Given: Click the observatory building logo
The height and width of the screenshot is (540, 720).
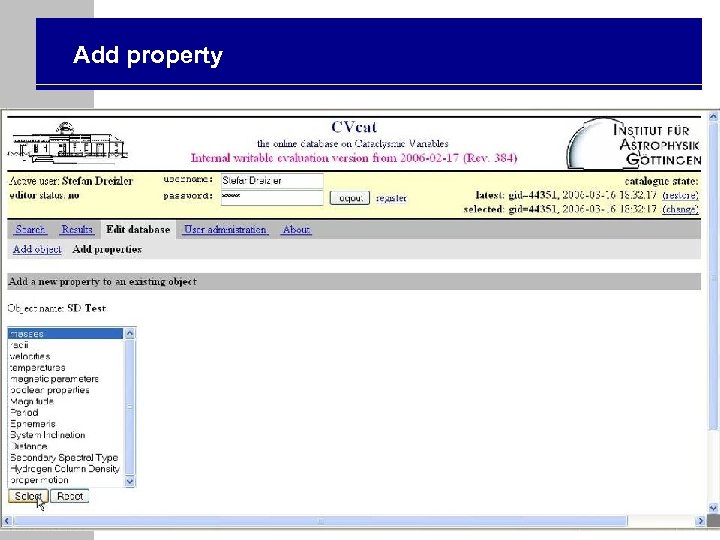Looking at the screenshot, I should [x=68, y=143].
